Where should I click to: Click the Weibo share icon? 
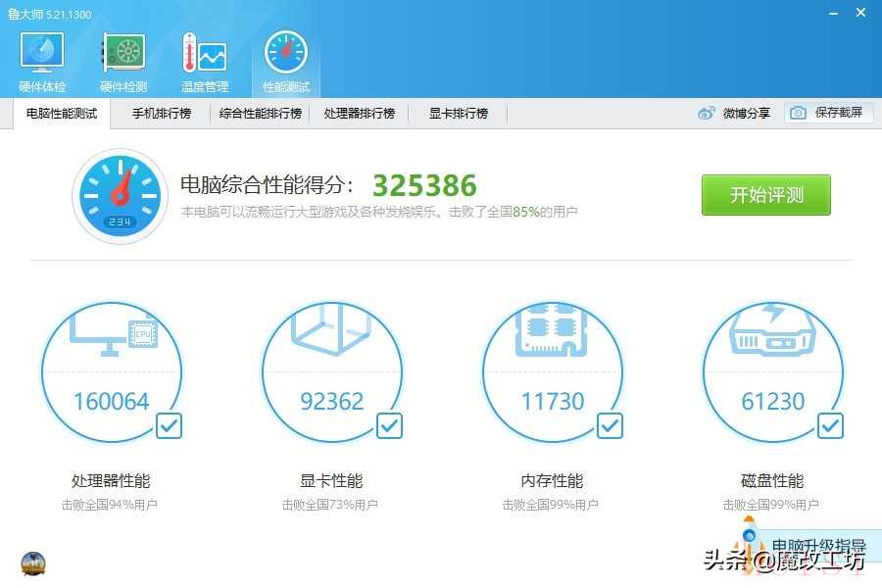708,114
